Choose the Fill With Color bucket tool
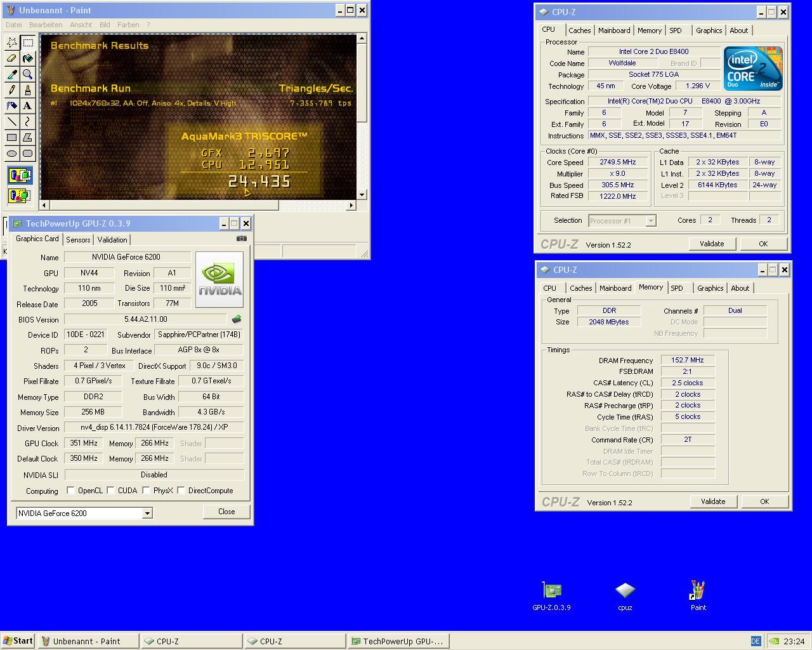This screenshot has height=650, width=812. click(28, 58)
